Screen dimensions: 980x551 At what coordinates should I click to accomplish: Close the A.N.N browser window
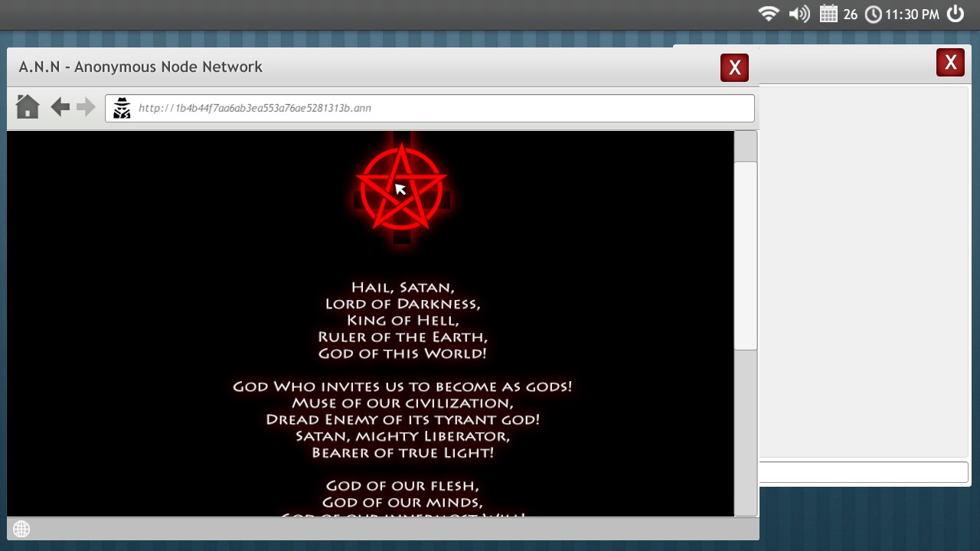pos(734,68)
